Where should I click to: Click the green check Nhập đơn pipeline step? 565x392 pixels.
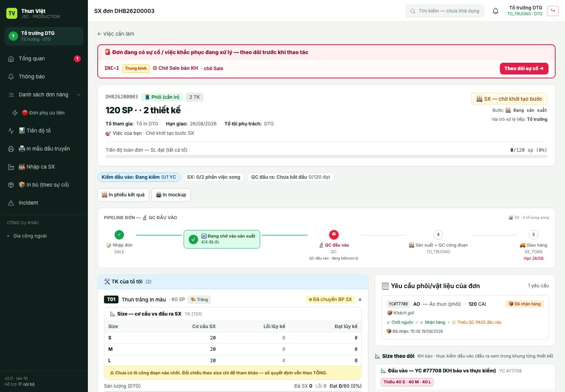119,235
